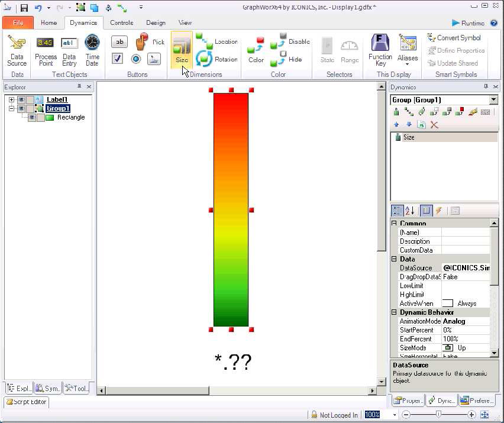
Task: Click the Runtime button
Action: pos(468,23)
